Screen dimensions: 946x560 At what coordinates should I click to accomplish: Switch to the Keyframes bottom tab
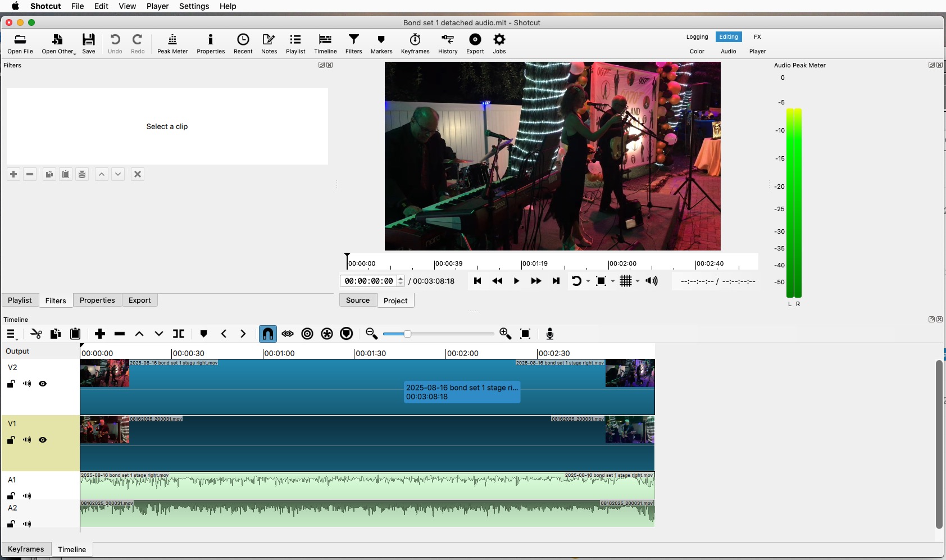point(26,549)
